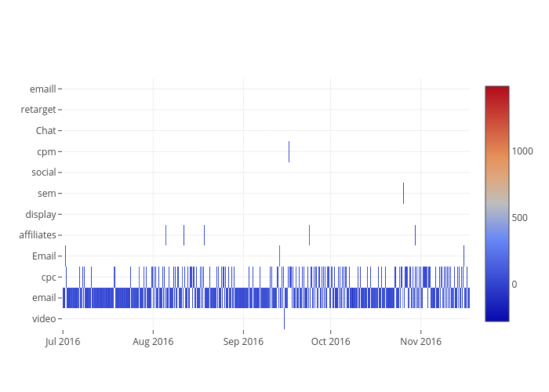Click the 'sem' y-axis label

point(46,193)
